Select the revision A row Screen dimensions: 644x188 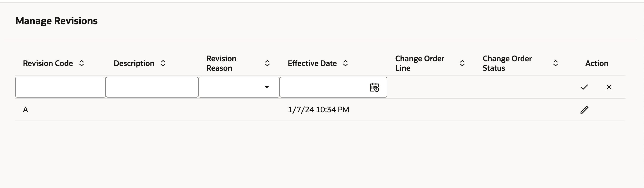(25, 109)
